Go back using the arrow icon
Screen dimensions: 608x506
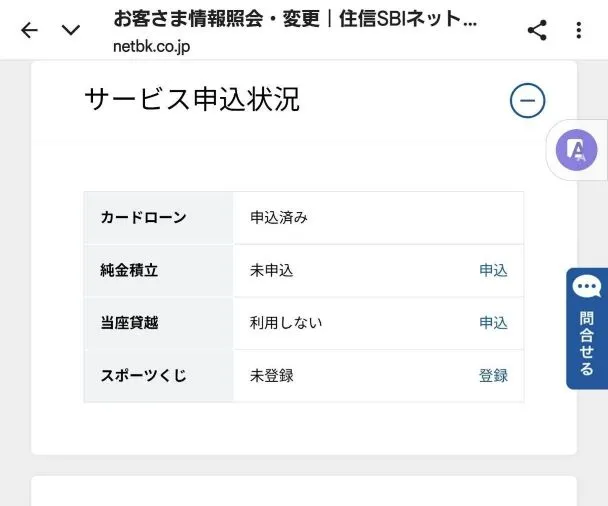tap(29, 30)
